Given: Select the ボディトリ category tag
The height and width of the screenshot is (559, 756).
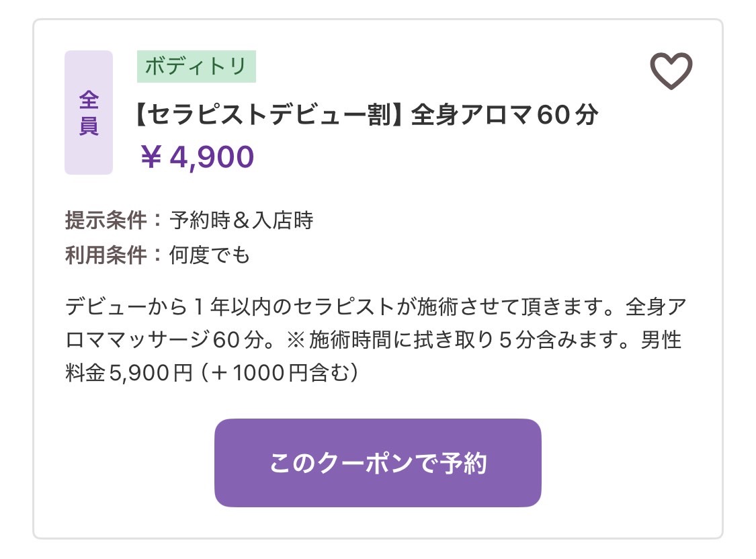Looking at the screenshot, I should coord(196,67).
